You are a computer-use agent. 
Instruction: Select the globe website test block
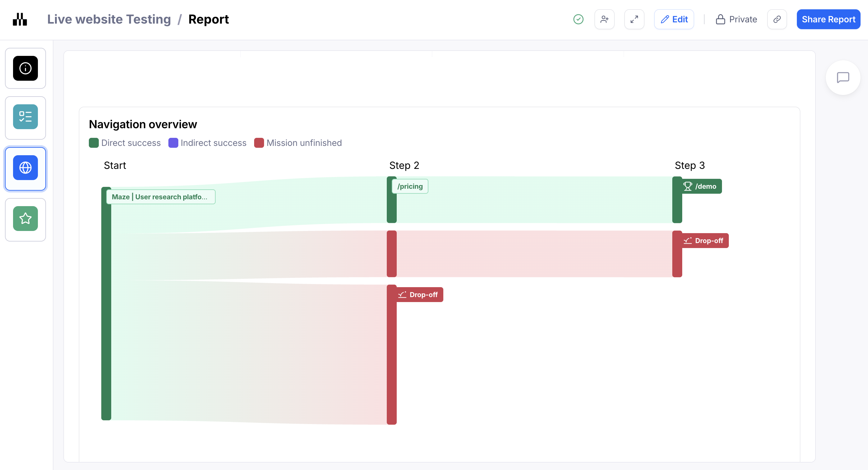pos(25,168)
